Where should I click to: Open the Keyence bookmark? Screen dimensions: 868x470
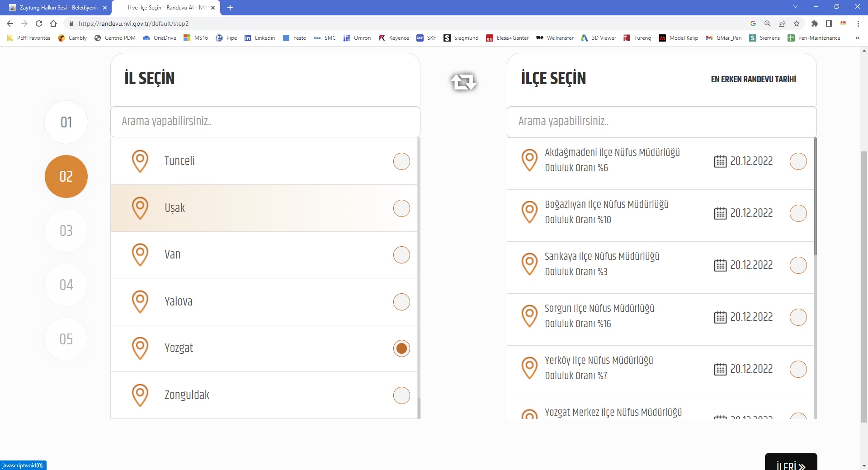(394, 38)
